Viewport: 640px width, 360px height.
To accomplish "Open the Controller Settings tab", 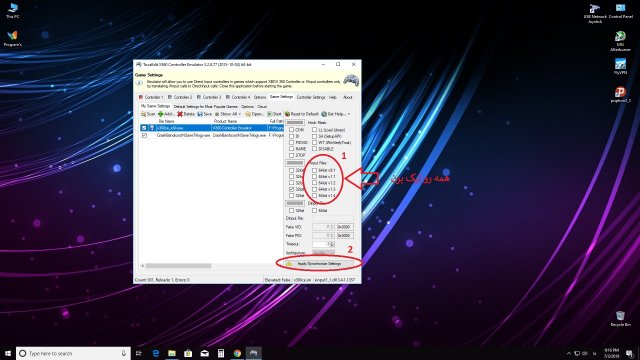I will point(311,97).
